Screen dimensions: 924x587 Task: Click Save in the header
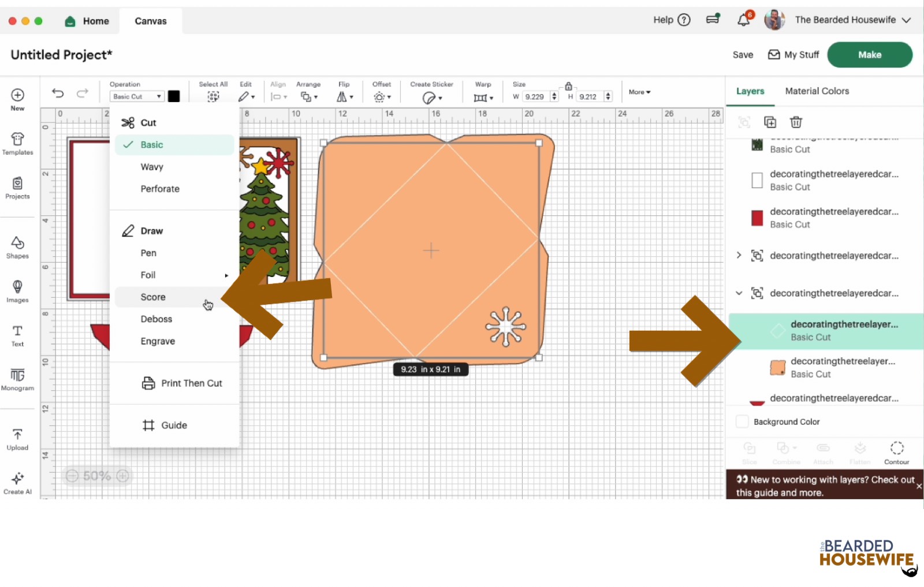click(743, 55)
